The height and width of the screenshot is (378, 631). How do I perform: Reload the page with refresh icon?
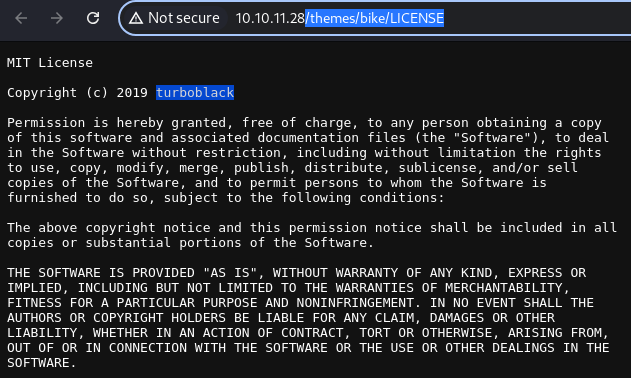click(x=93, y=18)
